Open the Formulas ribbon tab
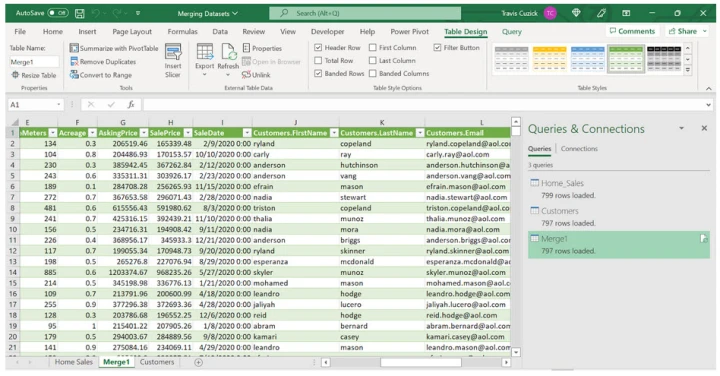720x376 pixels. [182, 32]
